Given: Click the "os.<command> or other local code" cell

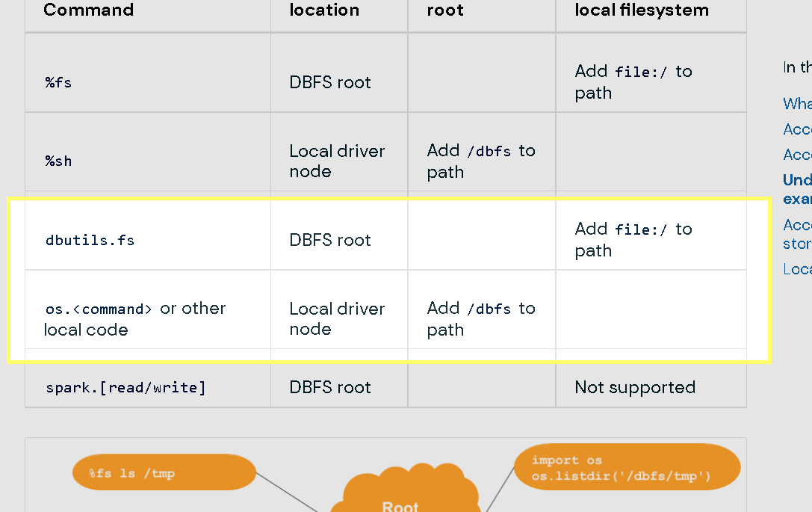Looking at the screenshot, I should click(134, 318).
